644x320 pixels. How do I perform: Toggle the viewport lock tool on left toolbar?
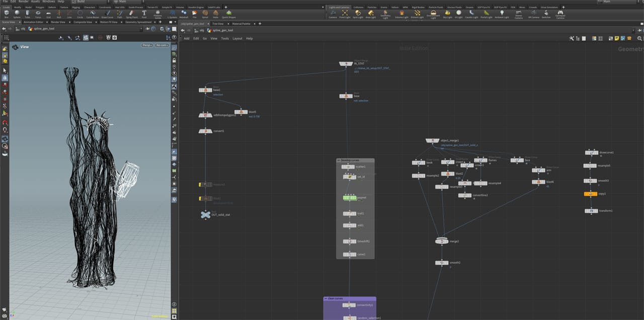pos(5,78)
